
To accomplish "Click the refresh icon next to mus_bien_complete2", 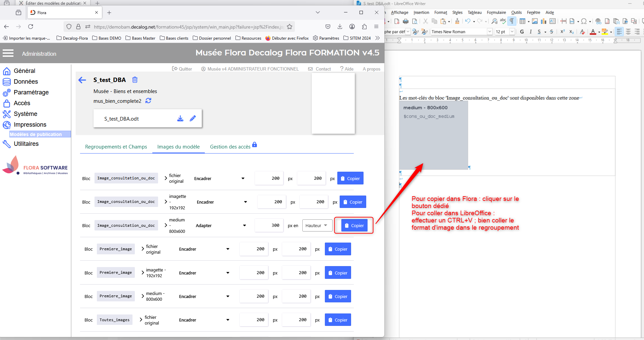I will (148, 101).
